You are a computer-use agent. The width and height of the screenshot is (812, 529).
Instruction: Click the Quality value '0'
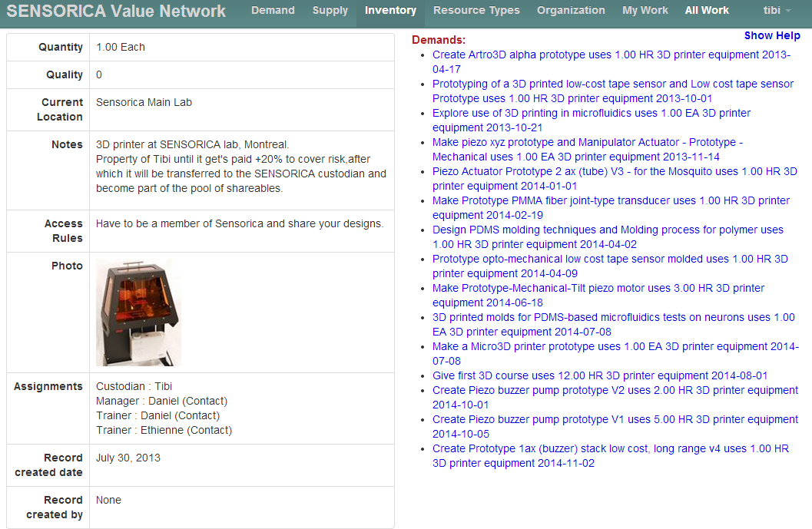coord(99,74)
